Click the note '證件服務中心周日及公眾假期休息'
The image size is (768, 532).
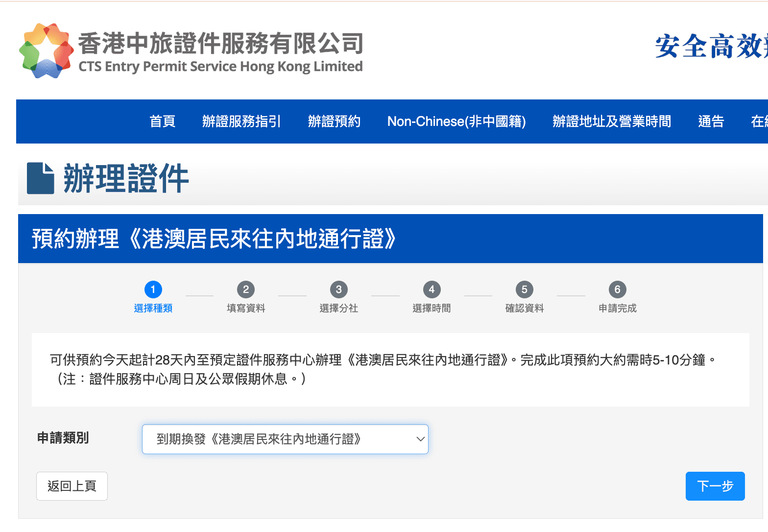click(x=188, y=379)
